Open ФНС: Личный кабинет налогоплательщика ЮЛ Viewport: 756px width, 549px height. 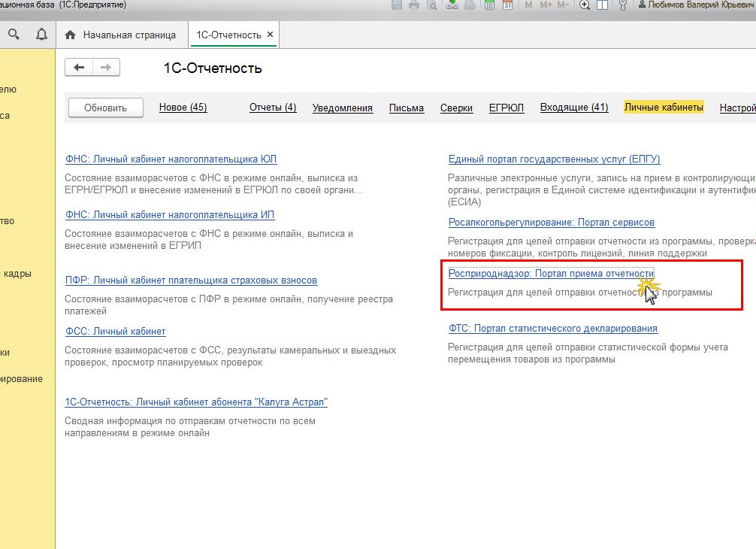[171, 159]
